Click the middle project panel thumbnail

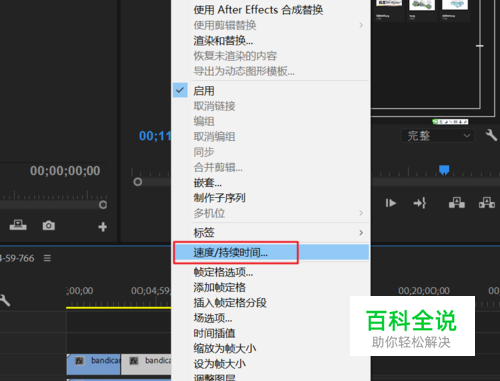422,5
